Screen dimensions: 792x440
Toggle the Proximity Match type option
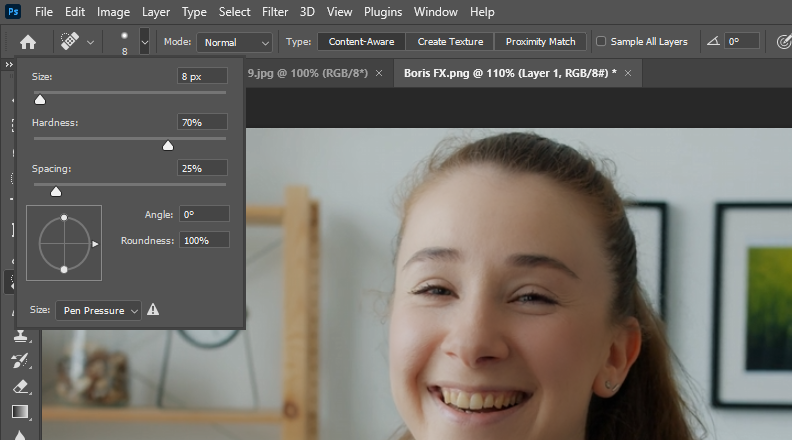click(x=540, y=42)
